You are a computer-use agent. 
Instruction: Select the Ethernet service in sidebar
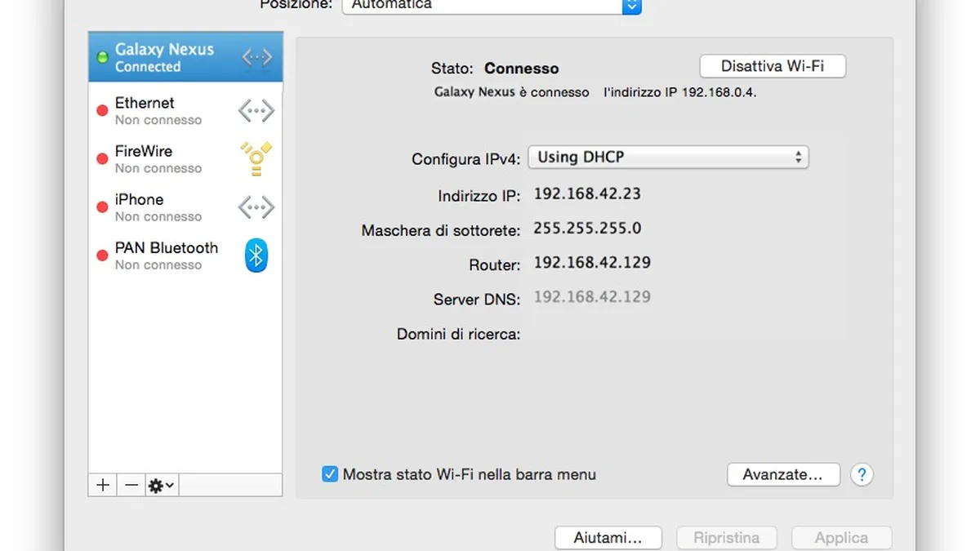pyautogui.click(x=185, y=110)
